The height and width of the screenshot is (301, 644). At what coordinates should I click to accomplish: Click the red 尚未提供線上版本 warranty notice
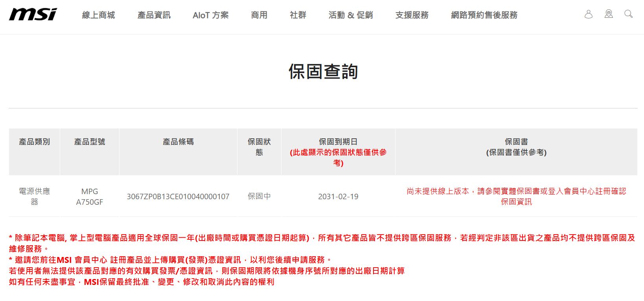pyautogui.click(x=516, y=196)
